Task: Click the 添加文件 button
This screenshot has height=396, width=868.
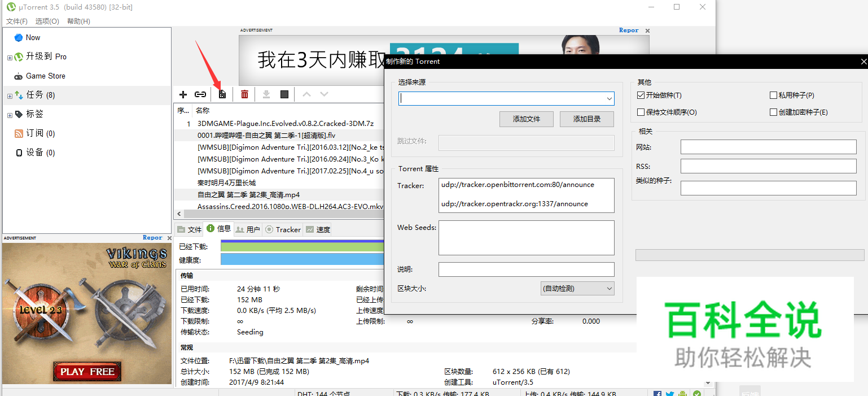Action: (x=527, y=119)
